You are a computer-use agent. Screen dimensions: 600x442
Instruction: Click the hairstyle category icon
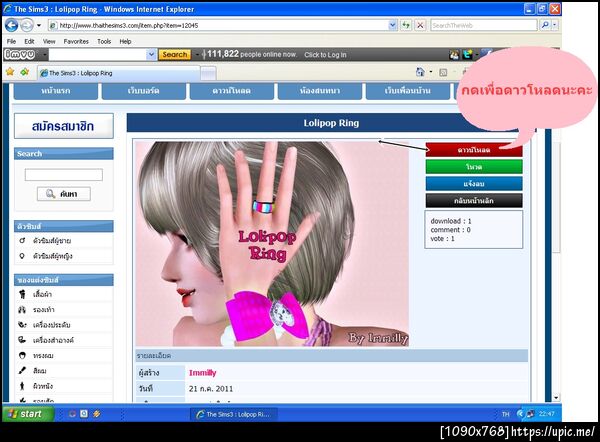(22, 356)
